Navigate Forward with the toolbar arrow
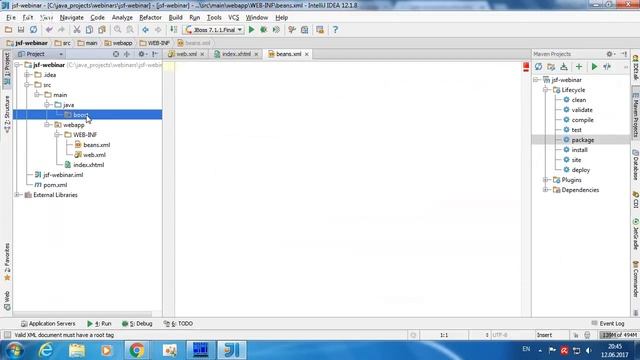640x360 pixels. pyautogui.click(x=158, y=30)
